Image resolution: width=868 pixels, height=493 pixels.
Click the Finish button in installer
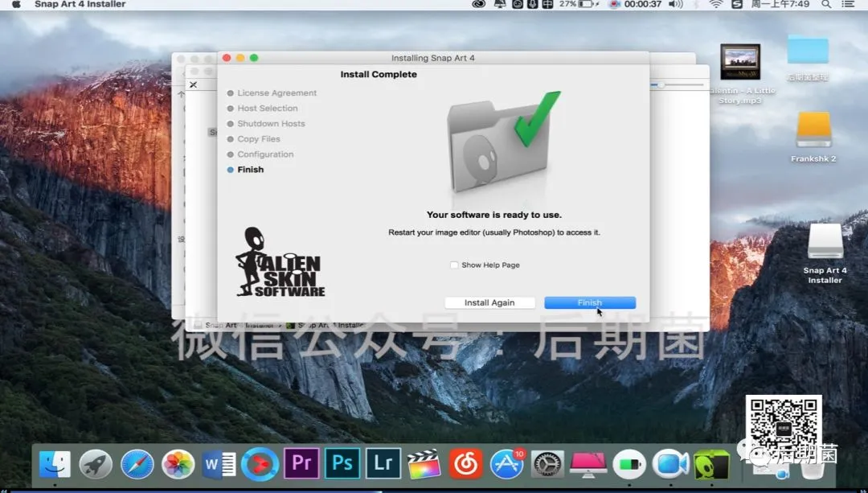[590, 302]
